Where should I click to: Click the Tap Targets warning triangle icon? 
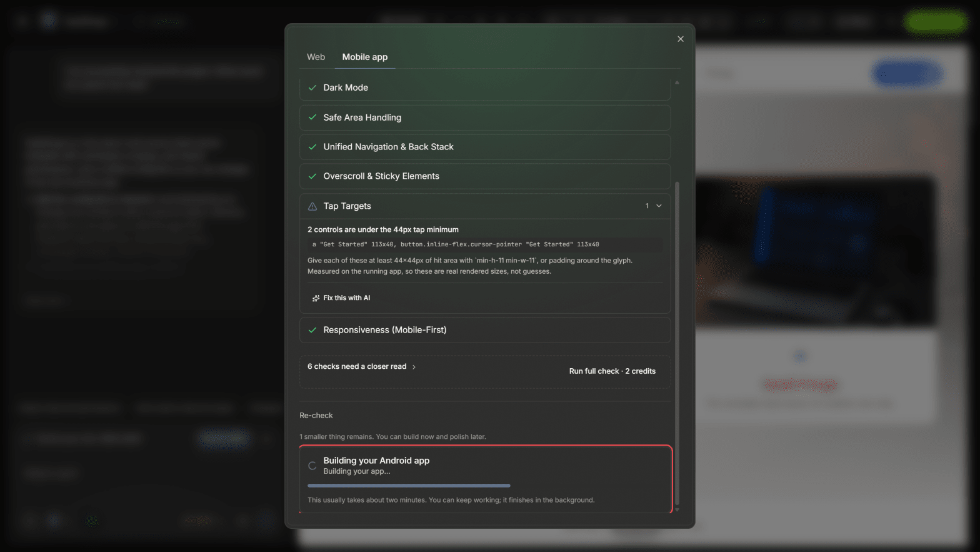(312, 206)
